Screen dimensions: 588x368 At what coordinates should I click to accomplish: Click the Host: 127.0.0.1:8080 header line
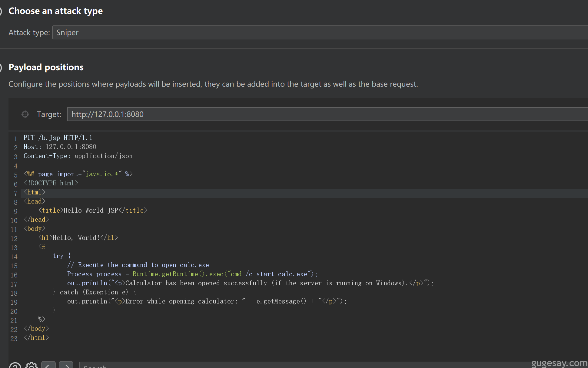pos(60,147)
